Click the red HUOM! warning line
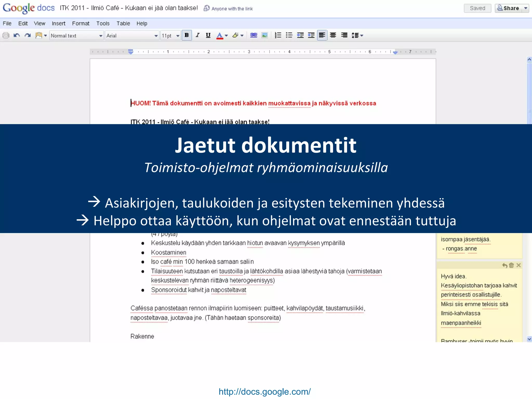532x399 pixels. tap(253, 103)
